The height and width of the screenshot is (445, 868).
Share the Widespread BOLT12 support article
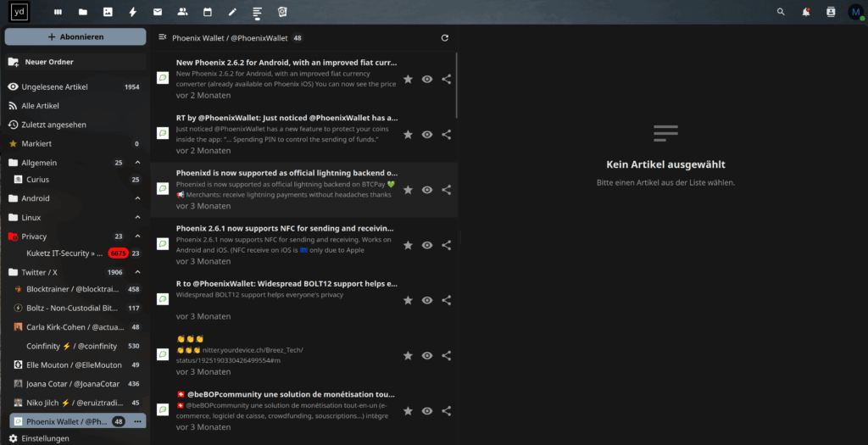(446, 301)
